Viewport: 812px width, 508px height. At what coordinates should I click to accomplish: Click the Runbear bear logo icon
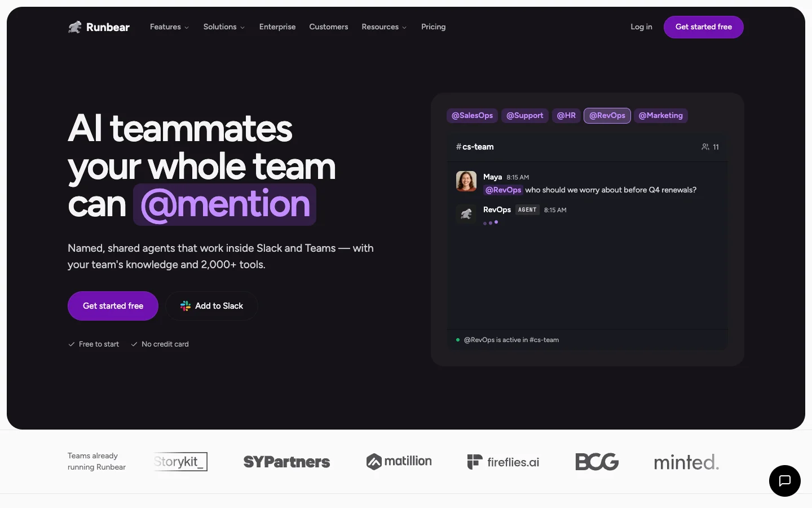75,27
